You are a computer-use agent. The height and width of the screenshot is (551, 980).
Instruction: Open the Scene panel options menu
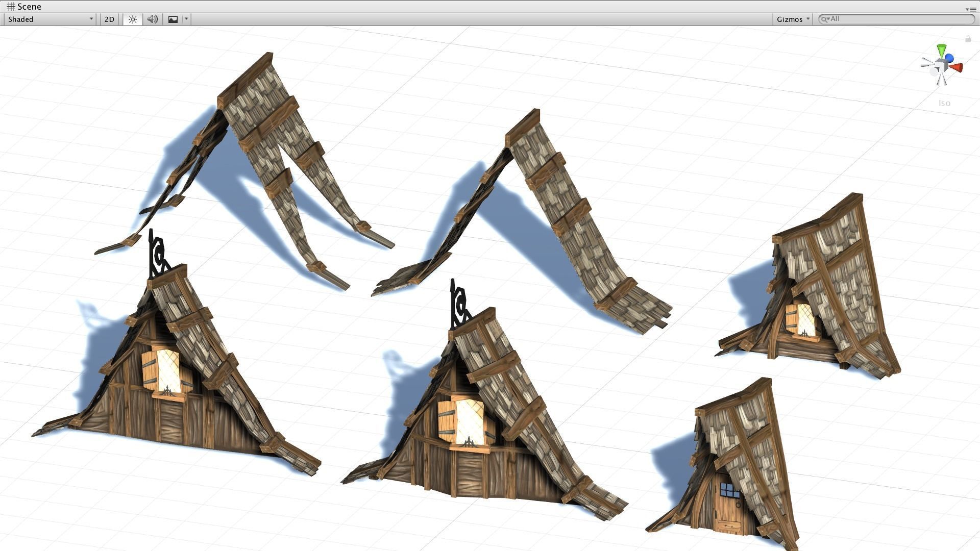[970, 9]
